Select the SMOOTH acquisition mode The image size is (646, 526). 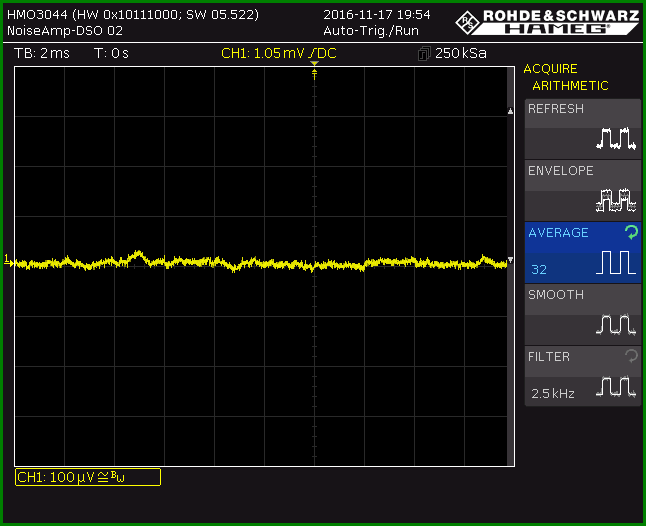click(583, 315)
